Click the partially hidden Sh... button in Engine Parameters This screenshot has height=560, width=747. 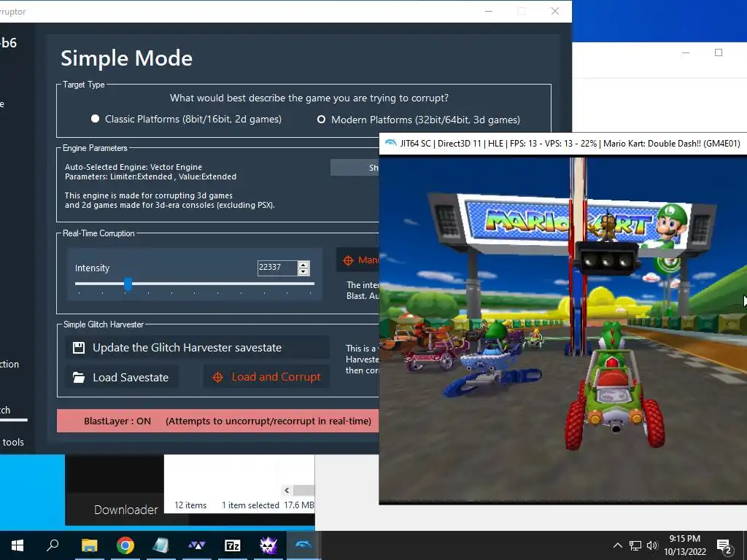pos(355,168)
